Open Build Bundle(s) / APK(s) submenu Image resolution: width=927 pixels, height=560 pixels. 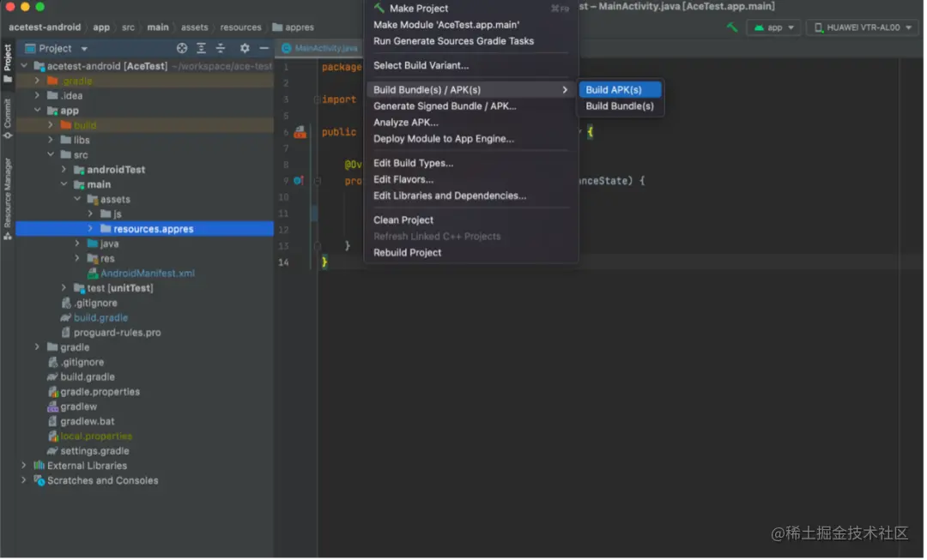coord(472,90)
